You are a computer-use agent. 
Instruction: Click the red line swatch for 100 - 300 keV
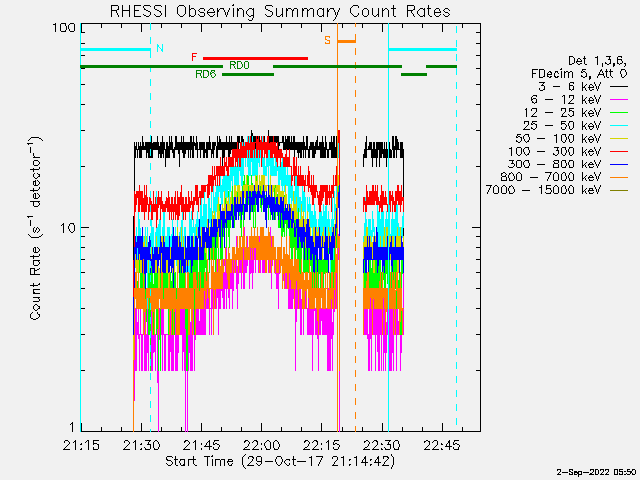pyautogui.click(x=619, y=152)
